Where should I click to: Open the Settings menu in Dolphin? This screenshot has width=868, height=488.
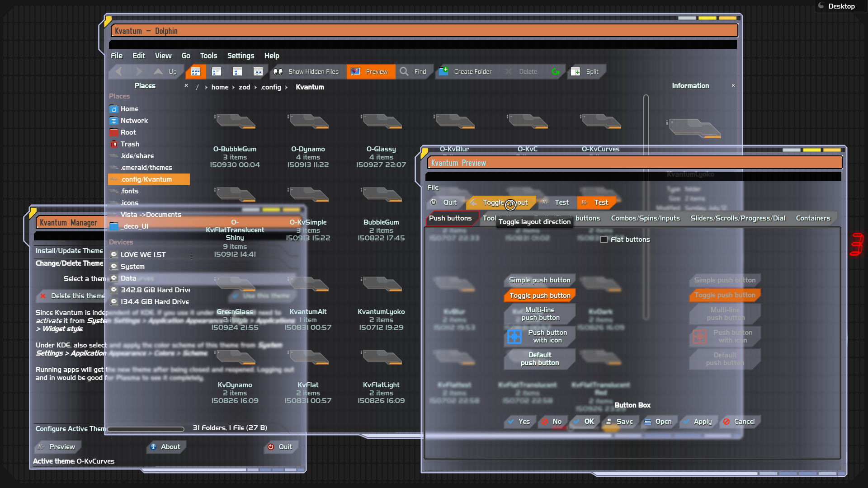(x=241, y=56)
